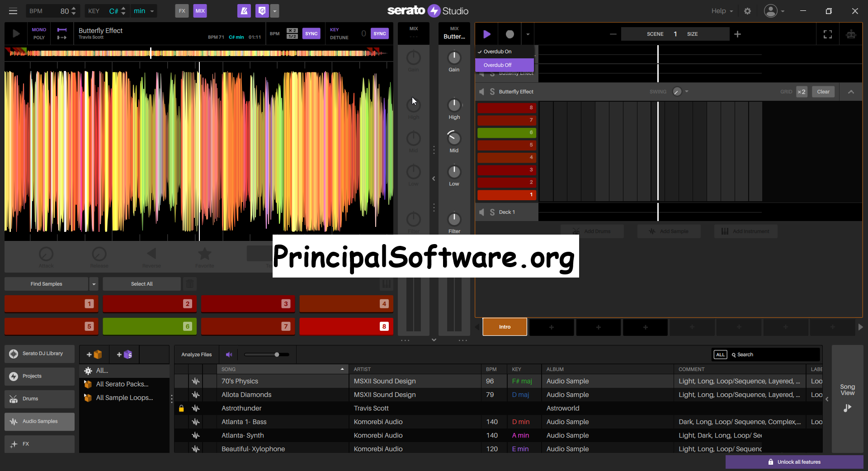Viewport: 868px width, 471px height.
Task: Start scene playback with purple play button
Action: point(487,34)
